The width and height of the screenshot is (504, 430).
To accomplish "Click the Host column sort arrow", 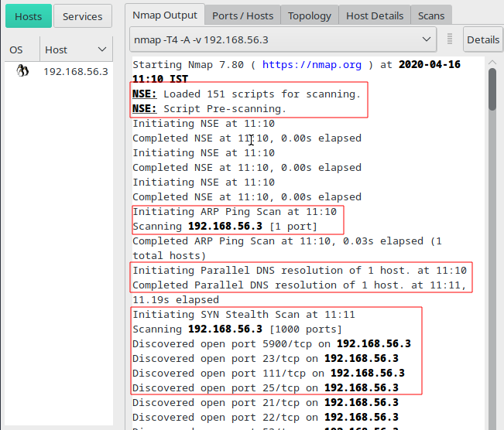I will pyautogui.click(x=102, y=49).
